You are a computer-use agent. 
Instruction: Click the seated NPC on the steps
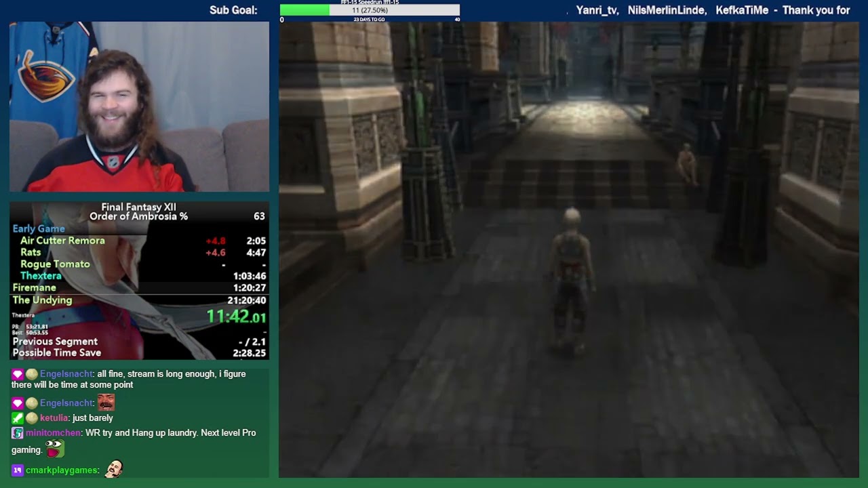[x=688, y=163]
